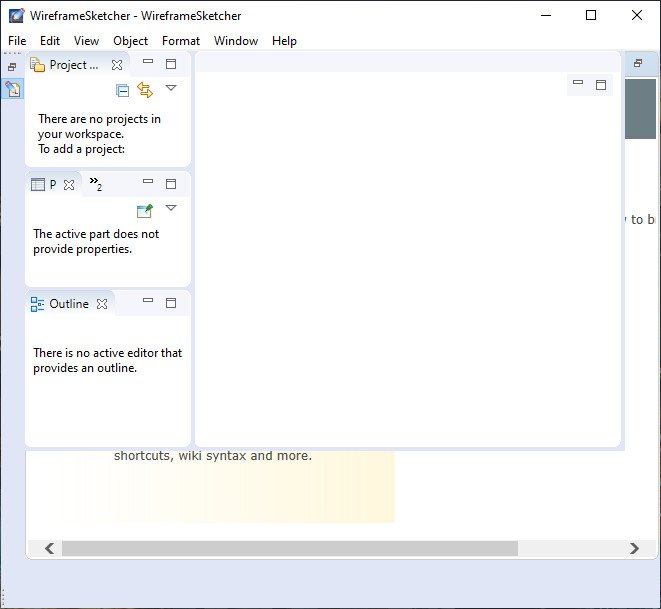
Task: Toggle Link with Editor in Project panel
Action: click(x=145, y=90)
